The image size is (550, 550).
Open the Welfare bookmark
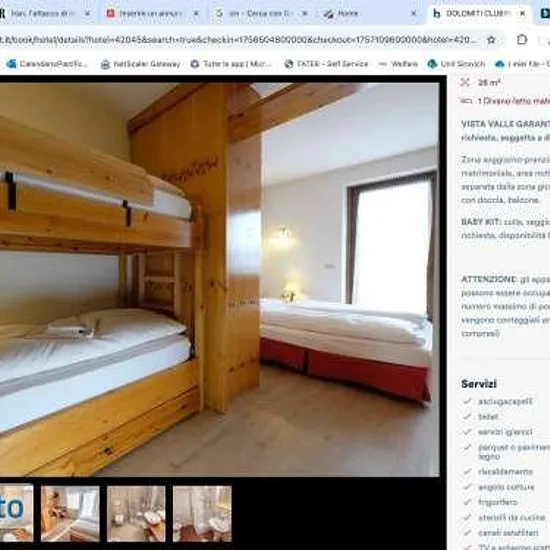pyautogui.click(x=398, y=64)
